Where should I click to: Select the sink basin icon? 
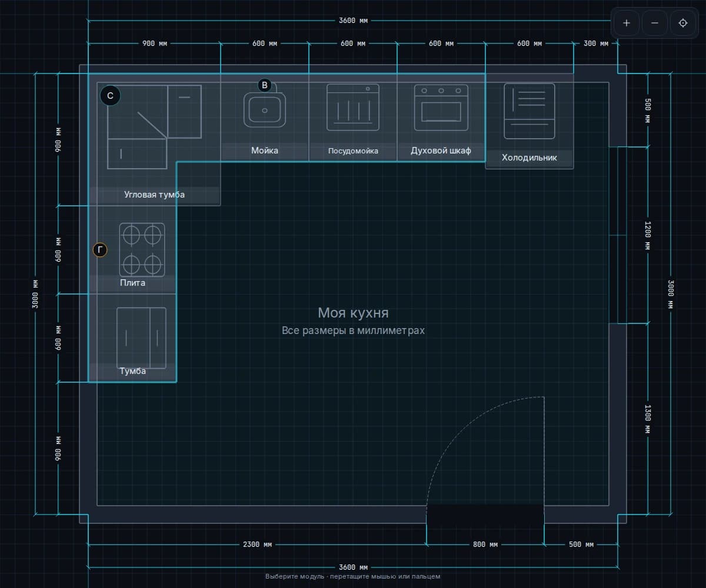click(x=265, y=110)
